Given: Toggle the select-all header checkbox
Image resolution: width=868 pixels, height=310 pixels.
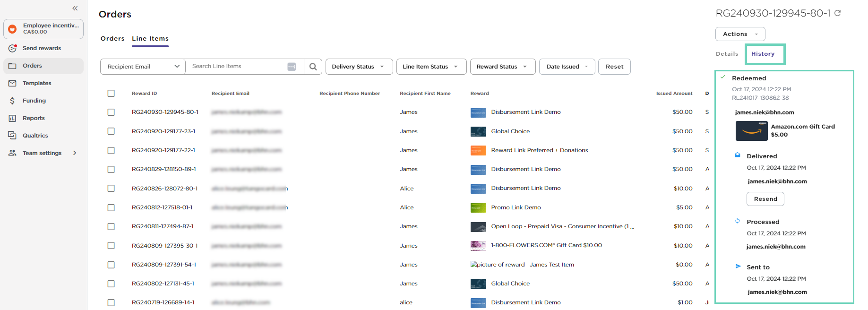Looking at the screenshot, I should click(x=111, y=94).
